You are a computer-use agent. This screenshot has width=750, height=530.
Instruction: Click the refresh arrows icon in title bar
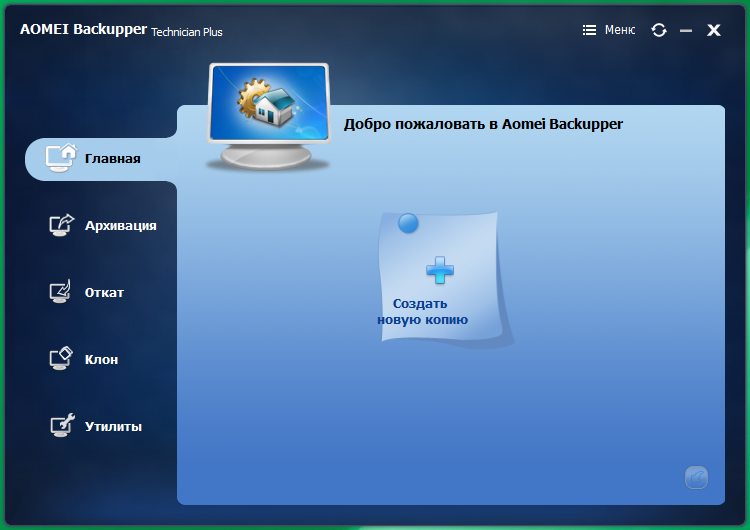(x=659, y=30)
